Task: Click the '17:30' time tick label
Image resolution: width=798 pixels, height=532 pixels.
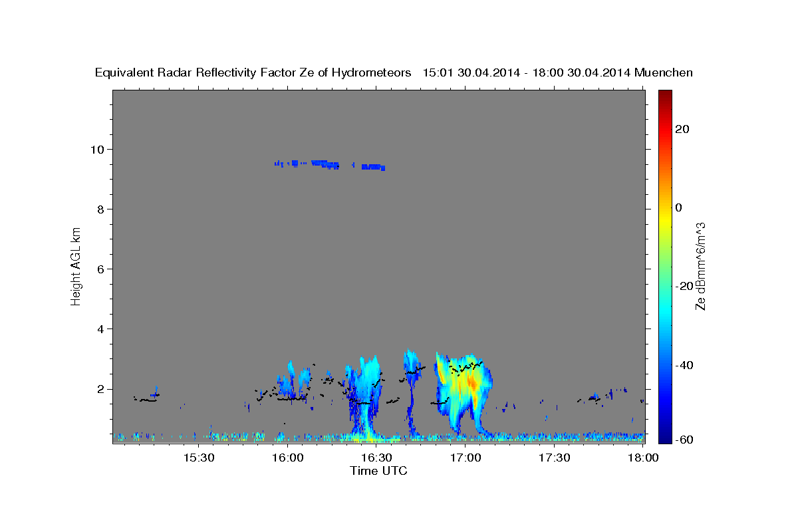Action: coord(555,458)
